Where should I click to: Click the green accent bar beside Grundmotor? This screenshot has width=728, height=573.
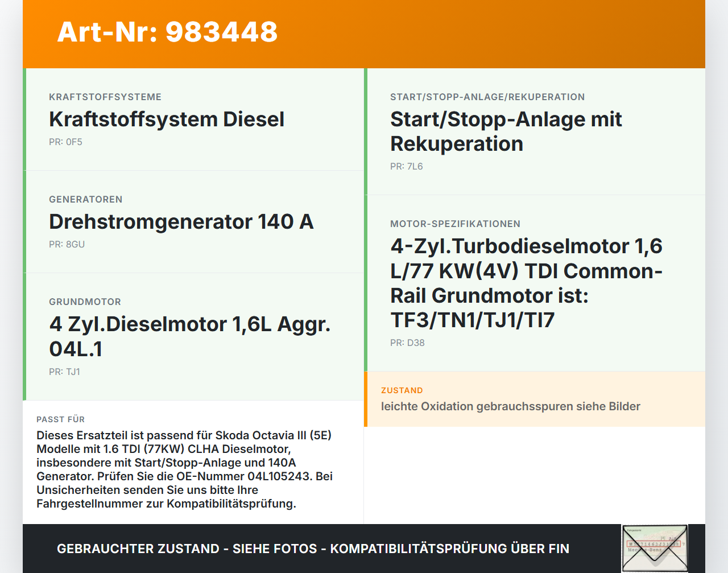(24, 336)
